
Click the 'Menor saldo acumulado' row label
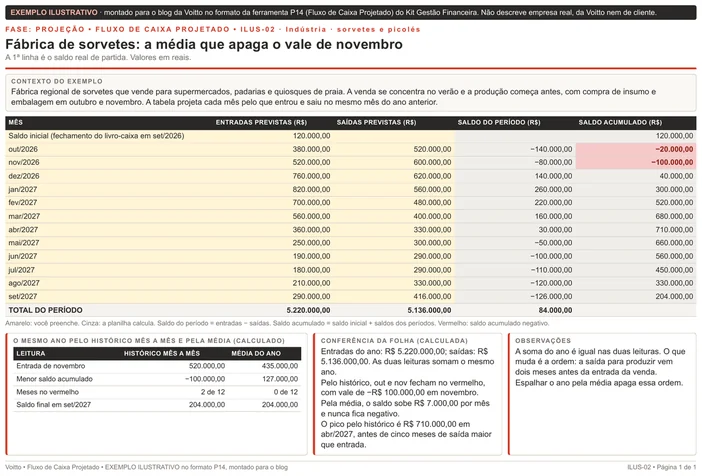(54, 379)
